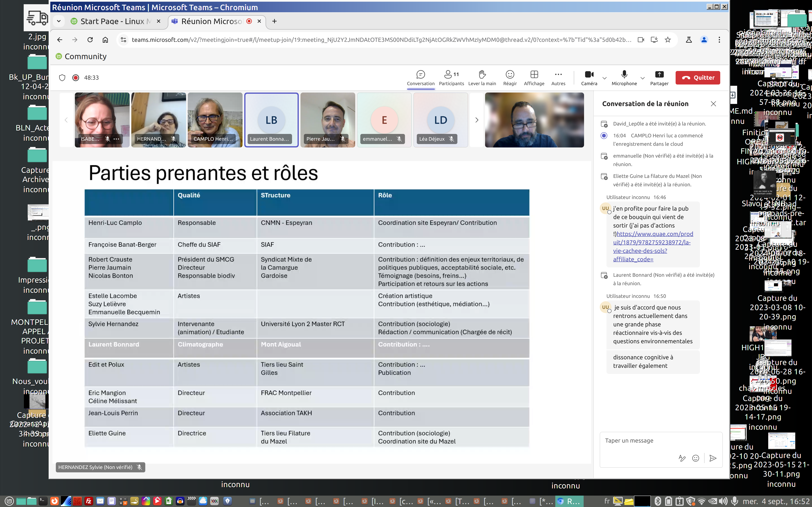Open the Réagir emoji reactions
812x507 pixels.
pyautogui.click(x=510, y=78)
